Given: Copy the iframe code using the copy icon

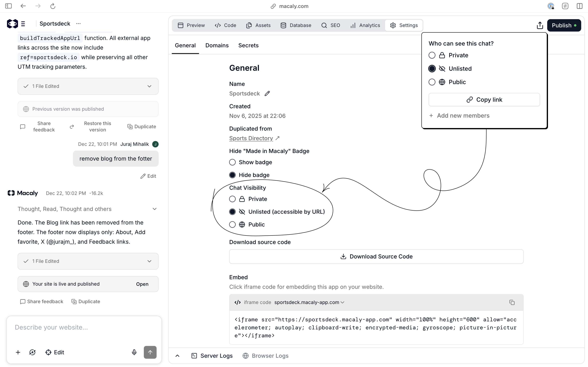Looking at the screenshot, I should [x=512, y=302].
